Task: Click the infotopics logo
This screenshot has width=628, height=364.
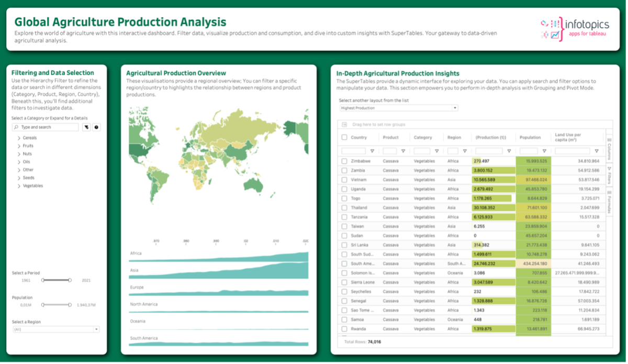Action: (x=586, y=23)
